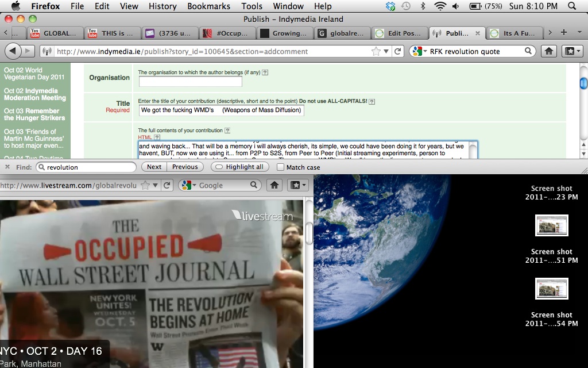Click Next in the Find bar
Screen dimensions: 588x368
(x=154, y=167)
